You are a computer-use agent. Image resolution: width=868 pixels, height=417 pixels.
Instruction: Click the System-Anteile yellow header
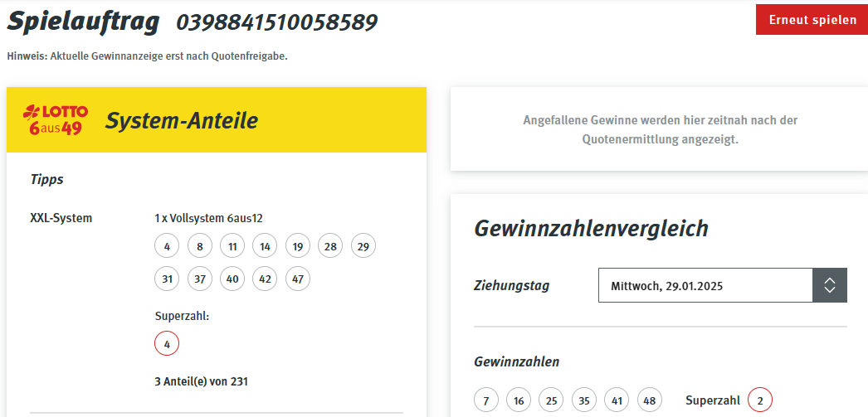coord(217,120)
